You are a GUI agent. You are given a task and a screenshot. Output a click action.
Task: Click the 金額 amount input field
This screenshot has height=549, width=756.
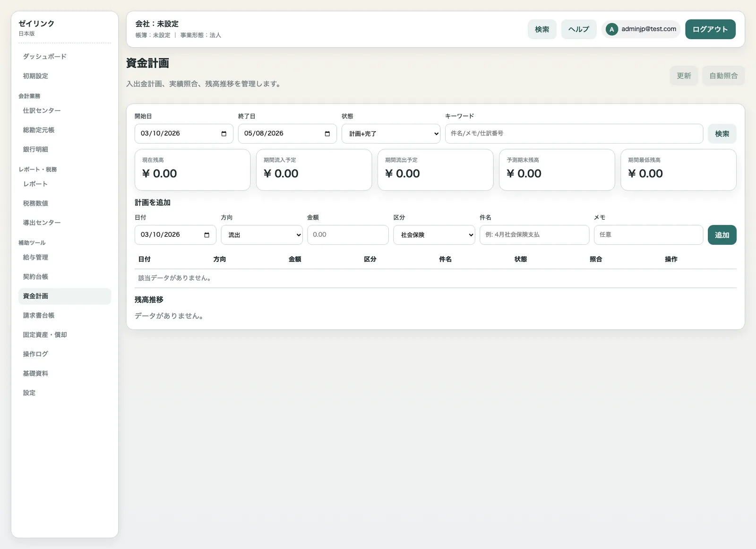coord(348,235)
